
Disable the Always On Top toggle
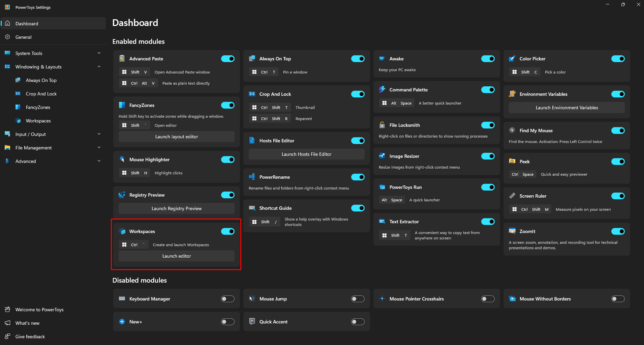pyautogui.click(x=358, y=59)
